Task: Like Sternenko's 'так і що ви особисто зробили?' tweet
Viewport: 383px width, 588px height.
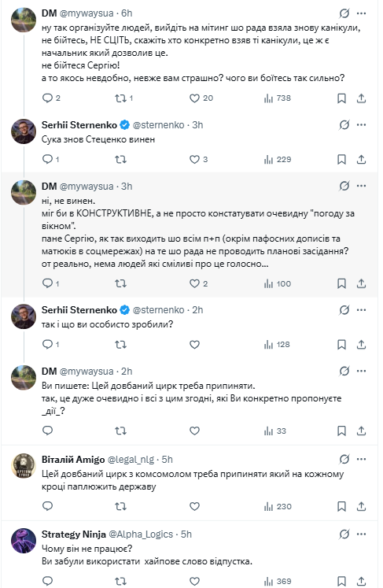Action: pyautogui.click(x=194, y=345)
